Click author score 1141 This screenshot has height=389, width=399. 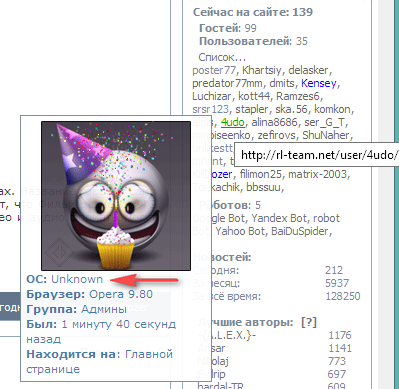tap(340, 348)
